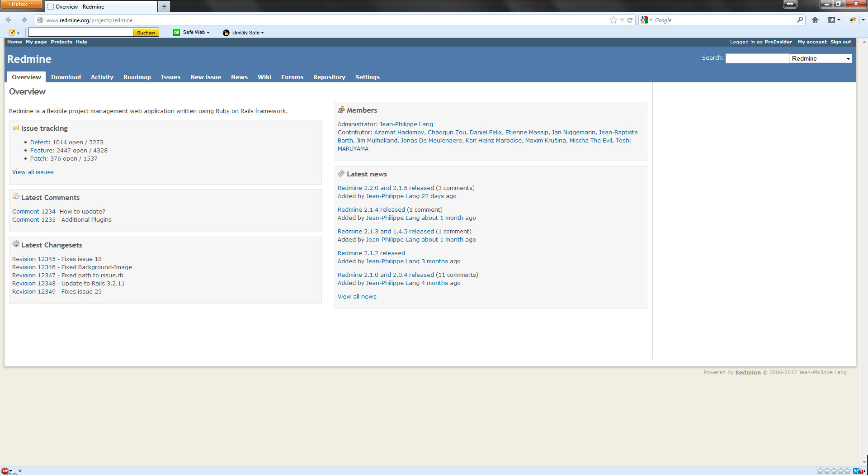Click the green Safe Web OK icon
This screenshot has height=475, width=868.
tap(176, 33)
